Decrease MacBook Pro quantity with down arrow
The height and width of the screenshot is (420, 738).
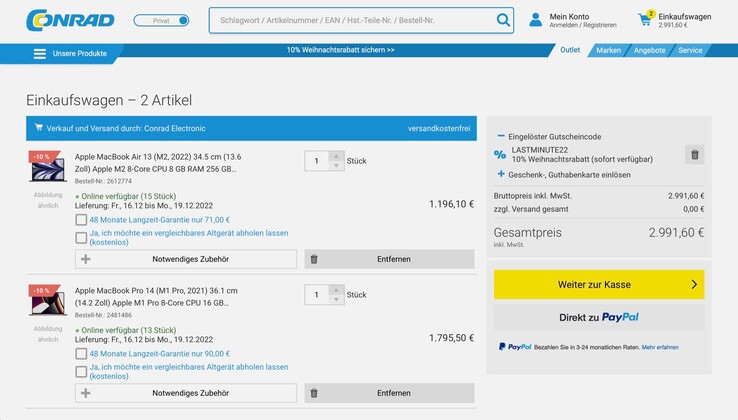pos(336,299)
